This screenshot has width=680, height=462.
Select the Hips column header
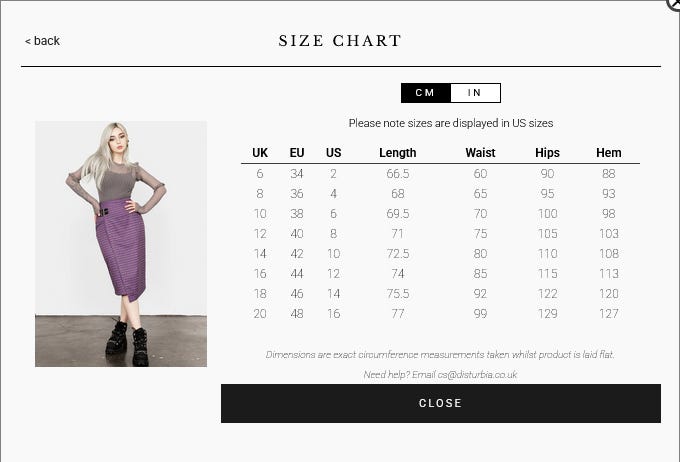click(547, 153)
